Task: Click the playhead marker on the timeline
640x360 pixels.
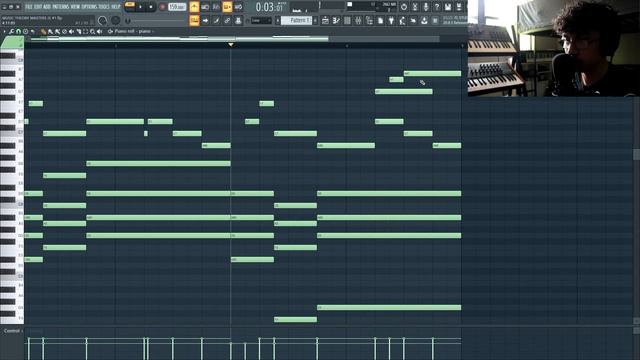Action: (x=231, y=44)
